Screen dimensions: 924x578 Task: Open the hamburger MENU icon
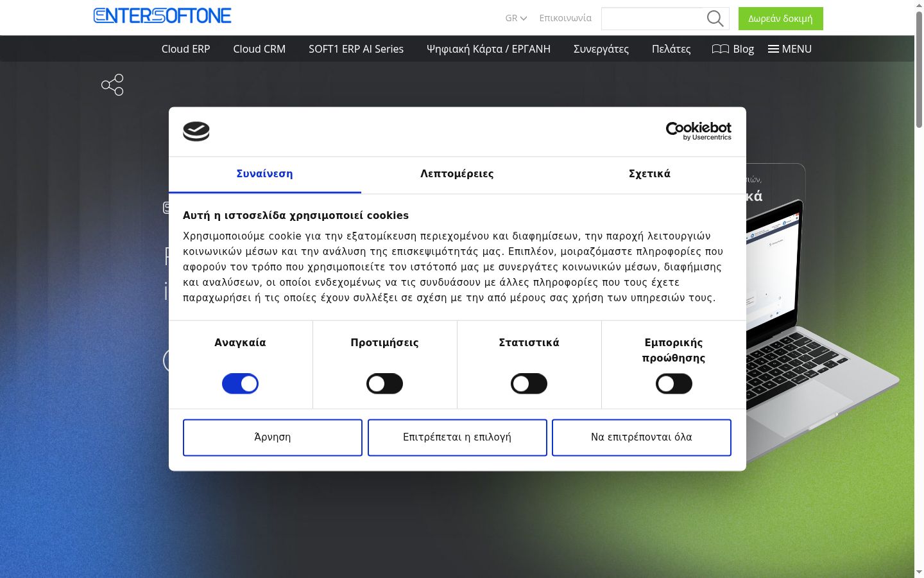point(774,49)
